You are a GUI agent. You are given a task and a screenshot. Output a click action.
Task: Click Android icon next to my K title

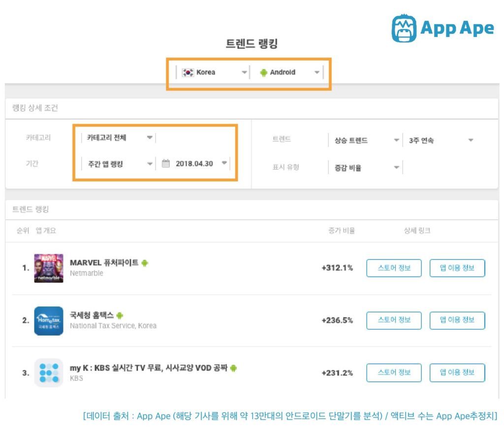tap(233, 368)
